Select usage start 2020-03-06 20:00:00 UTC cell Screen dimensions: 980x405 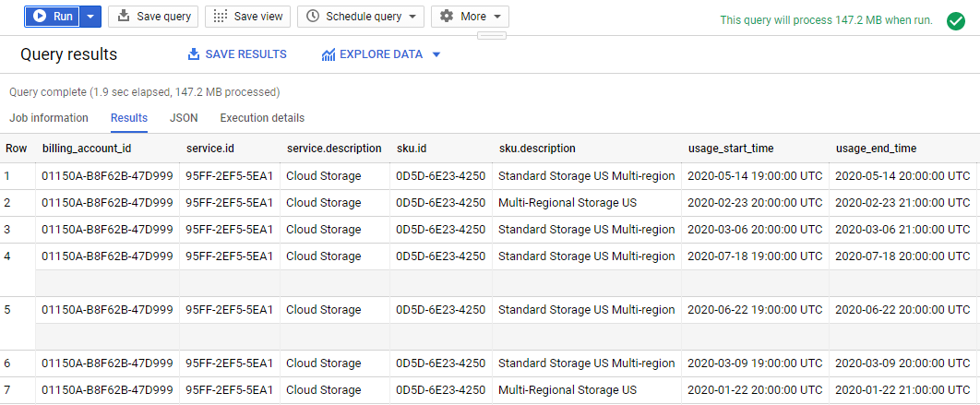pos(755,230)
